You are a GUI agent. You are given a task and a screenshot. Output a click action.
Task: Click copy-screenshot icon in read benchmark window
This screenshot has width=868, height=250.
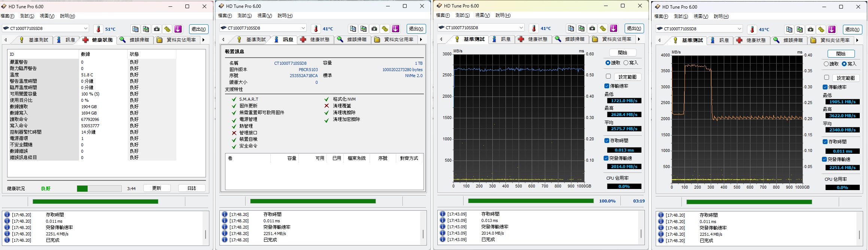[x=582, y=28]
